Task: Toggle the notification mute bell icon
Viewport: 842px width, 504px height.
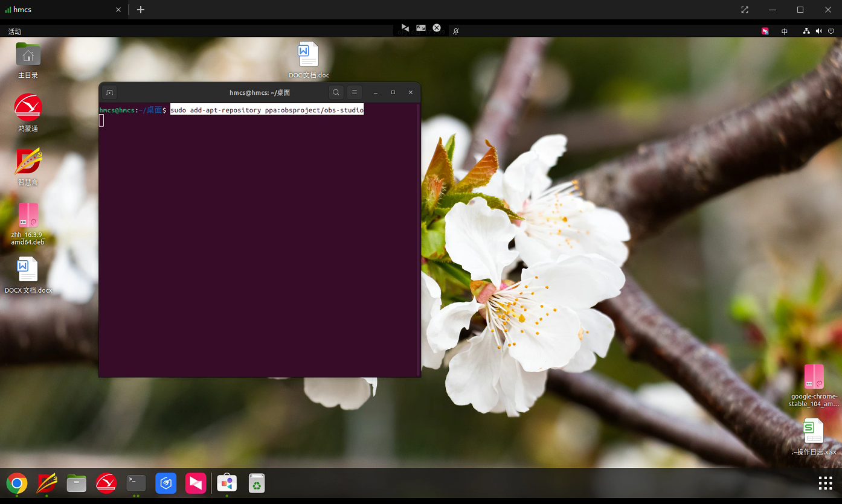Action: coord(456,31)
